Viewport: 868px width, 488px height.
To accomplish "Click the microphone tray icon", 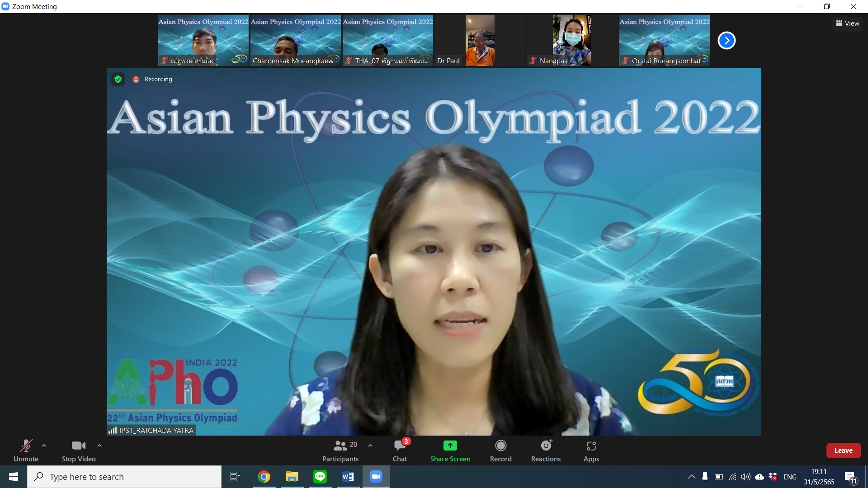I will point(705,477).
